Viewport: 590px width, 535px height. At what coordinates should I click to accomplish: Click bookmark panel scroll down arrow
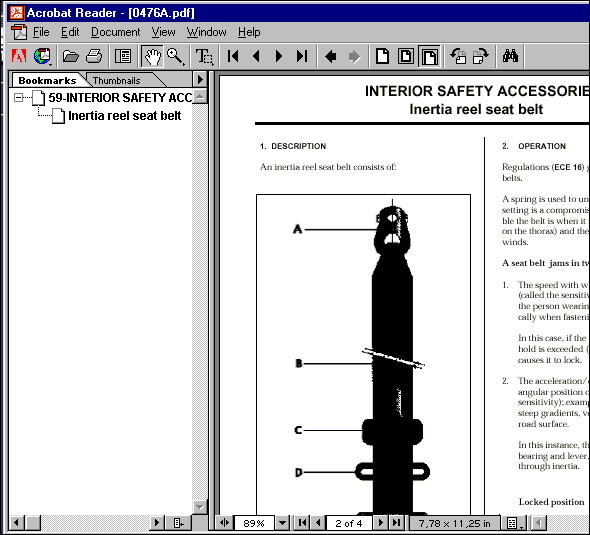tap(200, 507)
